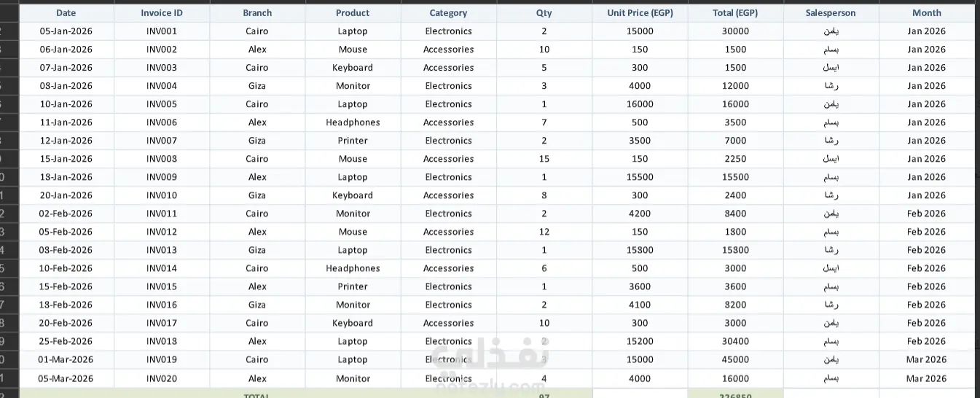Screen dimensions: 980x398
Task: Click the Invoice ID header cell
Action: point(162,13)
